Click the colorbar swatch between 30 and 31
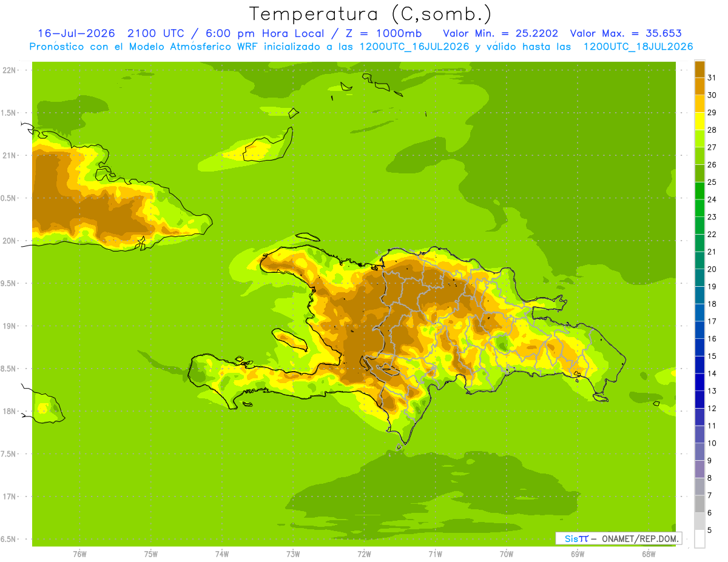 (699, 86)
